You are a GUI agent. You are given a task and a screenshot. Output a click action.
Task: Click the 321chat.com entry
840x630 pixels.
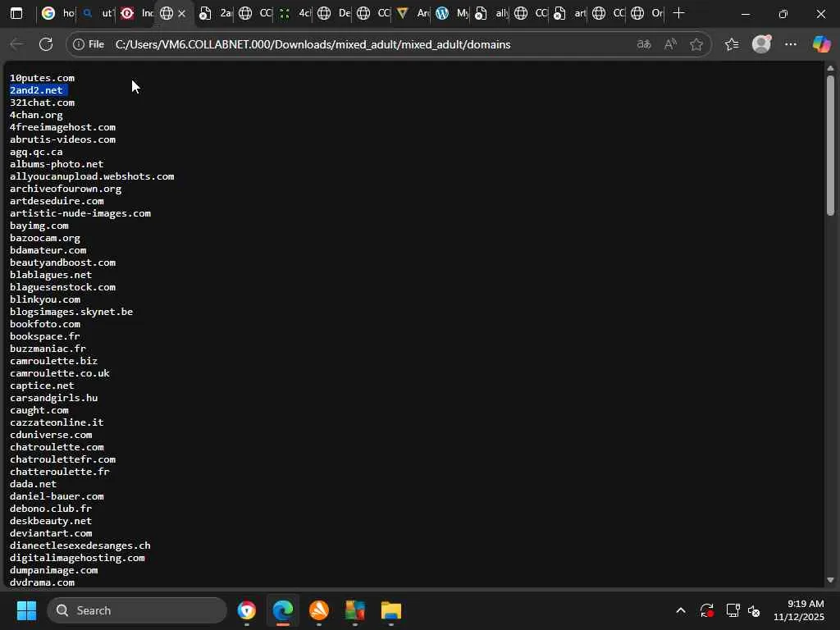click(43, 103)
